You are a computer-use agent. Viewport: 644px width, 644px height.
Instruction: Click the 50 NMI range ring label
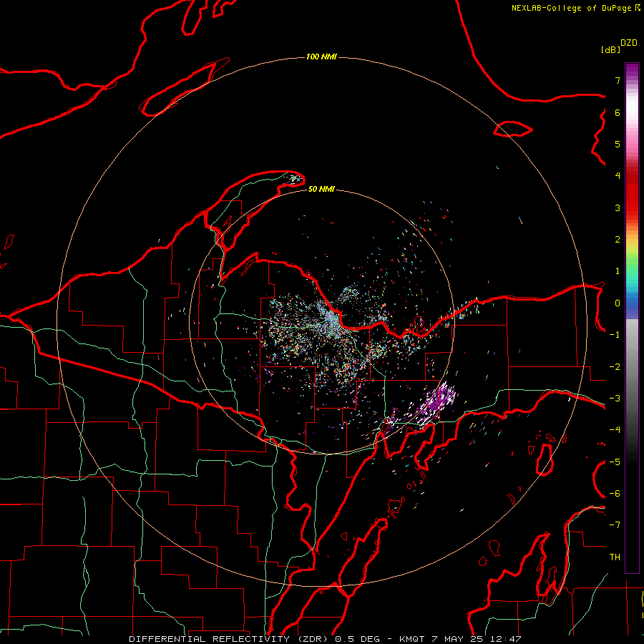point(321,189)
